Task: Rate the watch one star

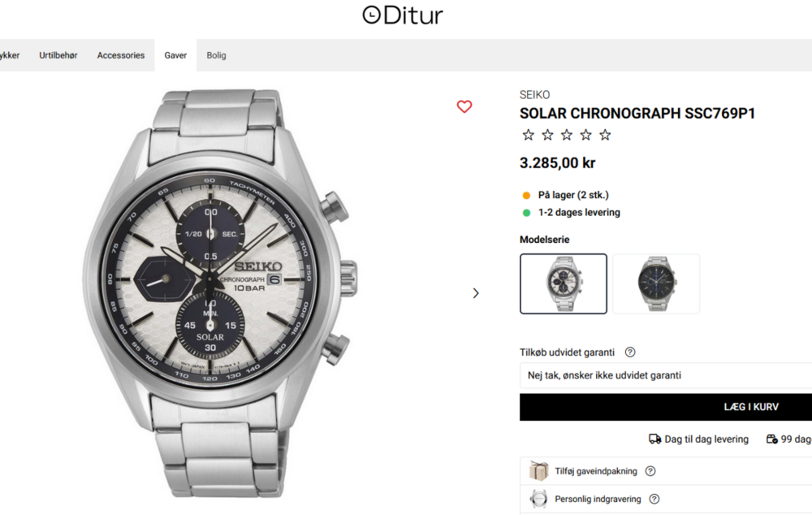Action: (529, 135)
